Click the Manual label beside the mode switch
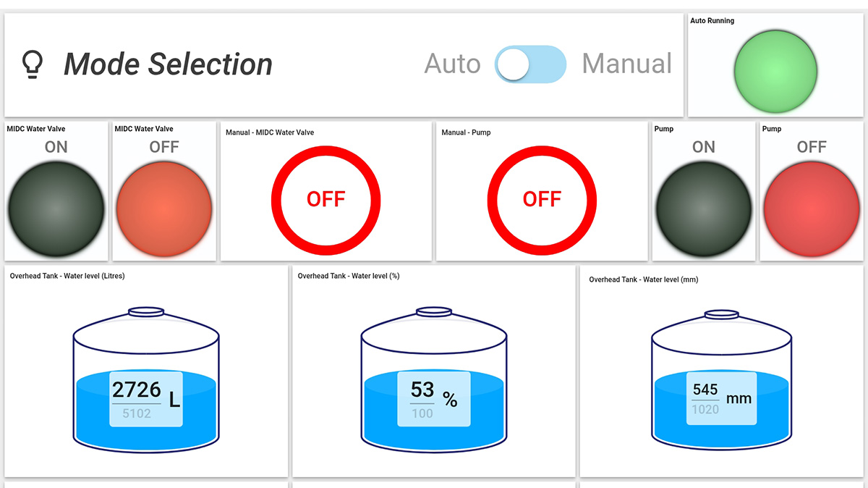This screenshot has width=868, height=488. pos(626,64)
